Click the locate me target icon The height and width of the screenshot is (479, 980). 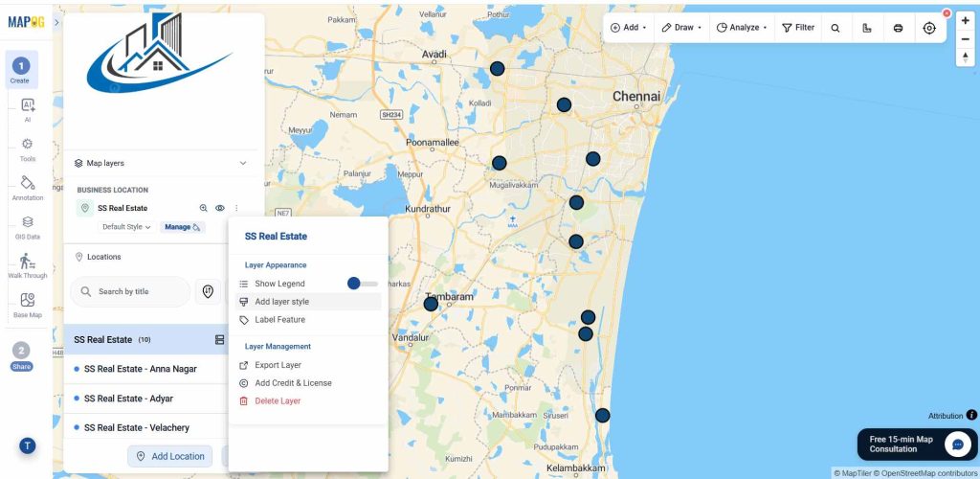929,28
